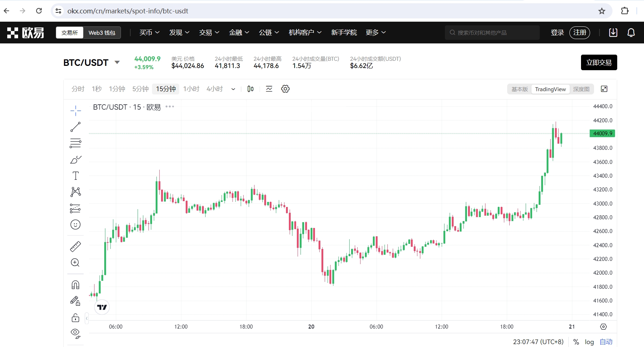Reload the browser page

pos(39,11)
